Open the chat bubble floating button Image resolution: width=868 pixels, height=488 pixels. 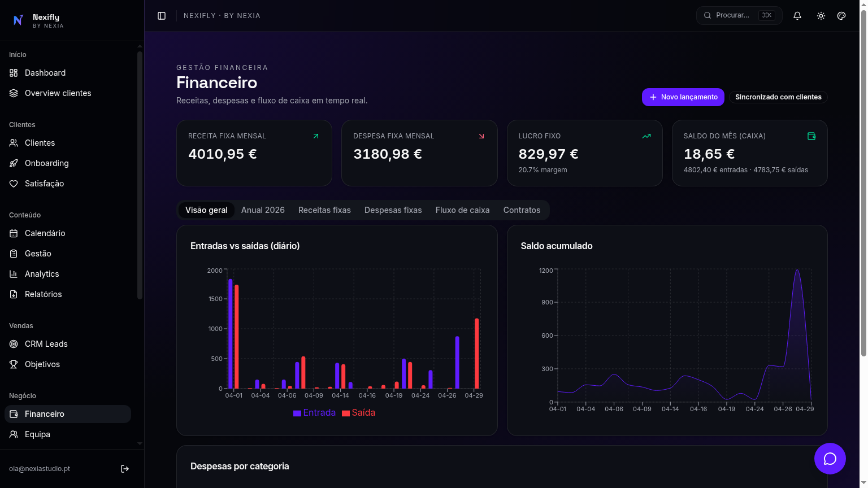coord(830,459)
